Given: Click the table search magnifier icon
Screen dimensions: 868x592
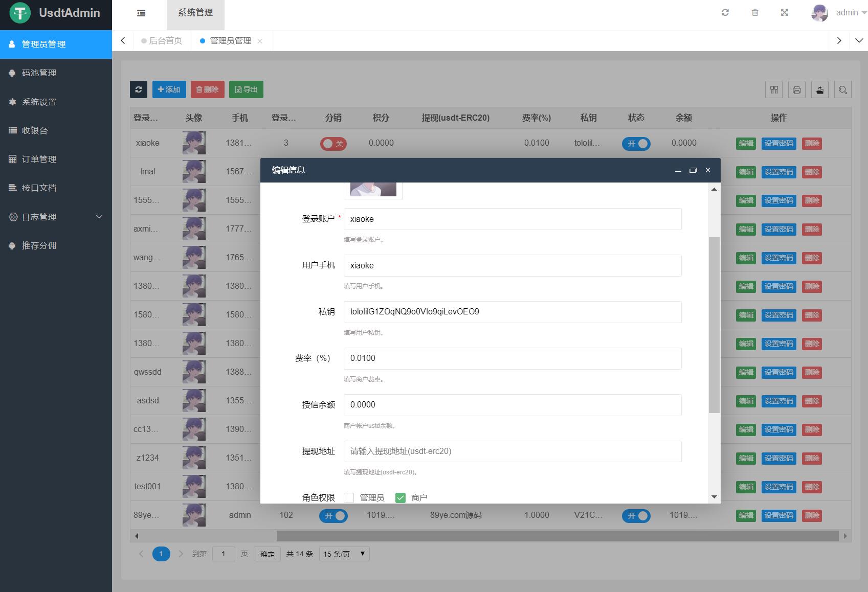Looking at the screenshot, I should click(x=843, y=90).
